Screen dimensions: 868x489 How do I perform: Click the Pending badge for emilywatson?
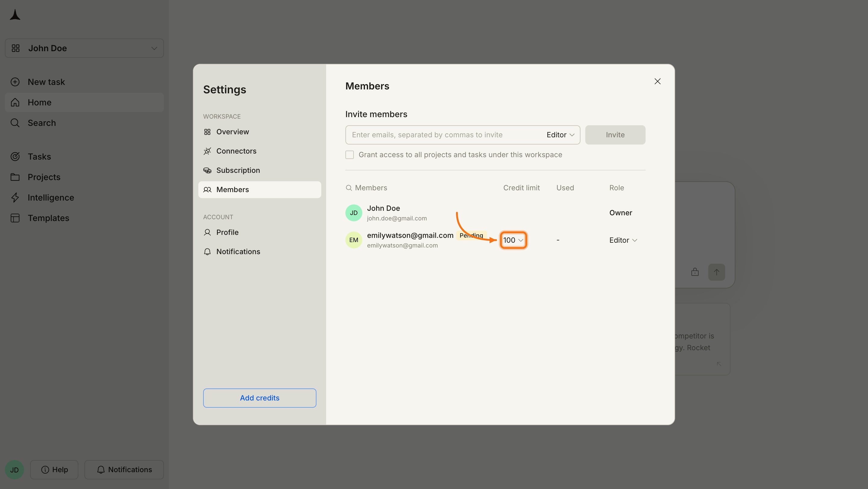point(471,235)
